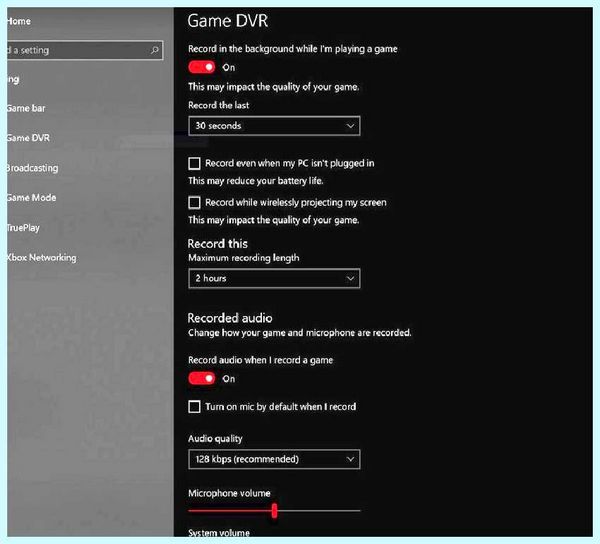Click the Game DVR page heading

click(x=228, y=21)
